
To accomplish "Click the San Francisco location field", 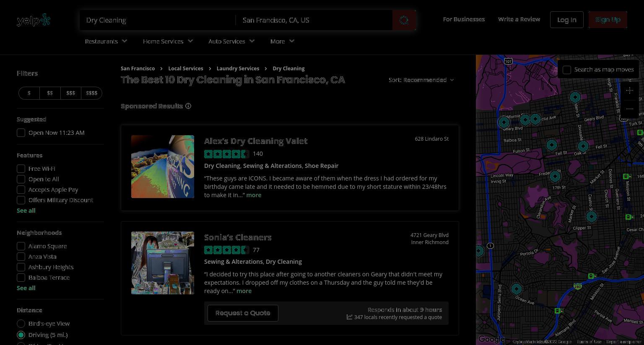I will tap(314, 20).
